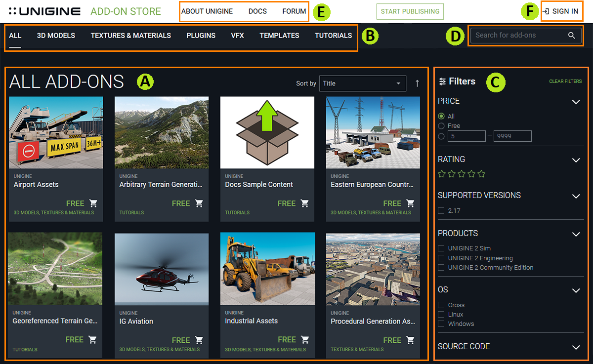Collapse the PRICE filter section

[576, 102]
